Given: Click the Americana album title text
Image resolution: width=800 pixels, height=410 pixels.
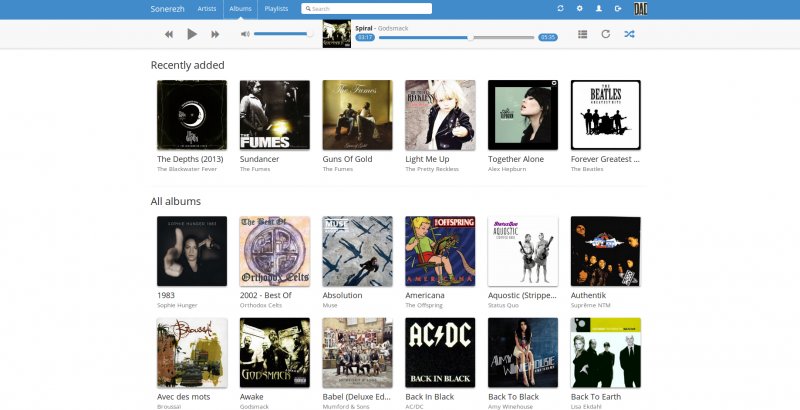Looking at the screenshot, I should pos(424,295).
